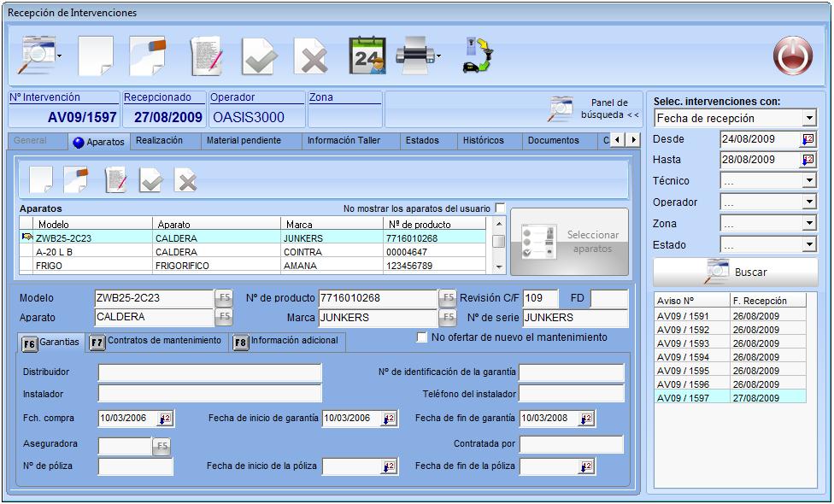The width and height of the screenshot is (834, 504).
Task: Click scroll-down arrow of Aparatos list
Action: click(x=498, y=267)
